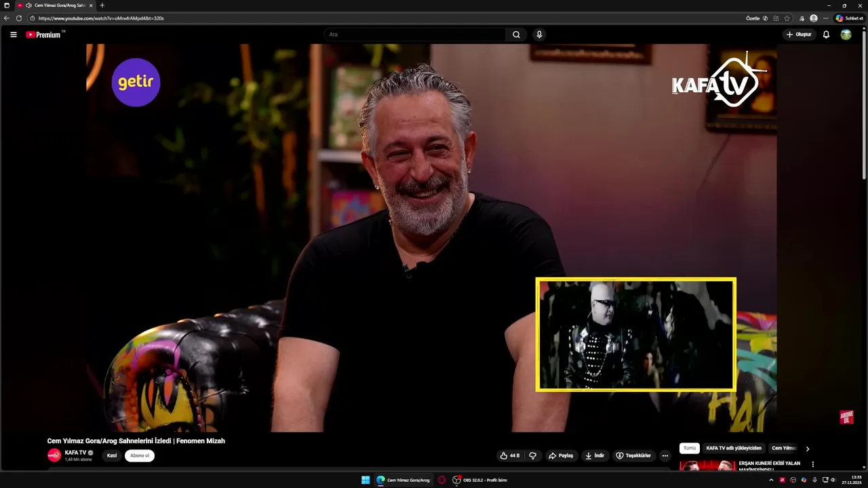Select the Cem Yılmaz Gora/Arog browser tab
This screenshot has height=488, width=868.
pos(56,5)
